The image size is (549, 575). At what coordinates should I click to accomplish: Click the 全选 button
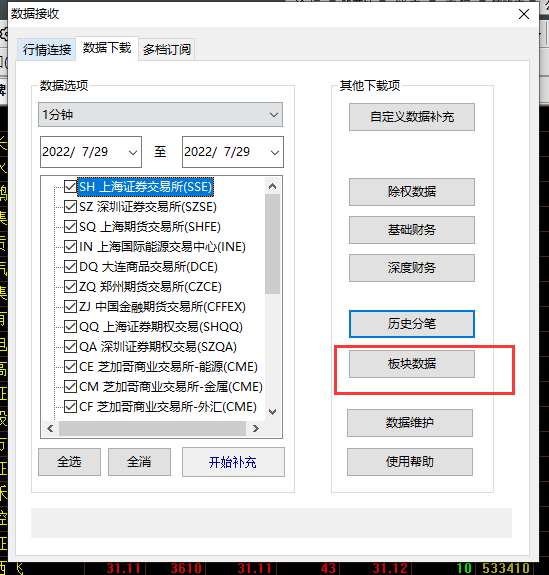(69, 462)
